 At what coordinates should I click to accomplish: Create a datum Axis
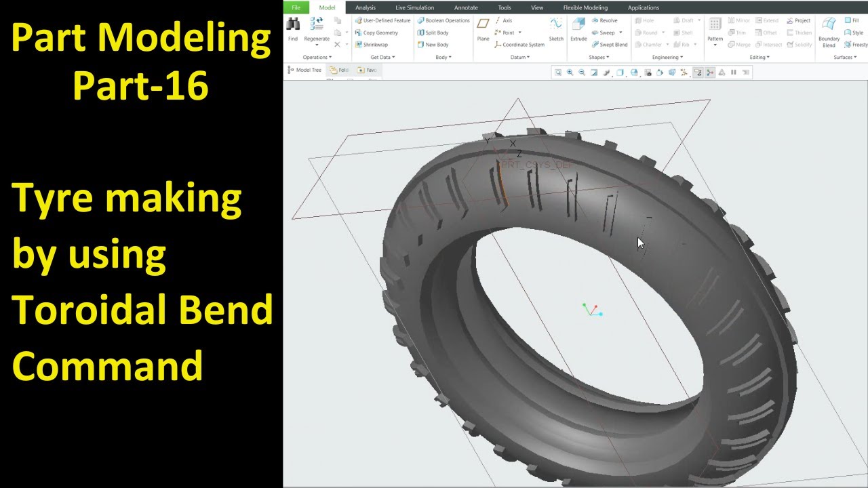tap(503, 20)
